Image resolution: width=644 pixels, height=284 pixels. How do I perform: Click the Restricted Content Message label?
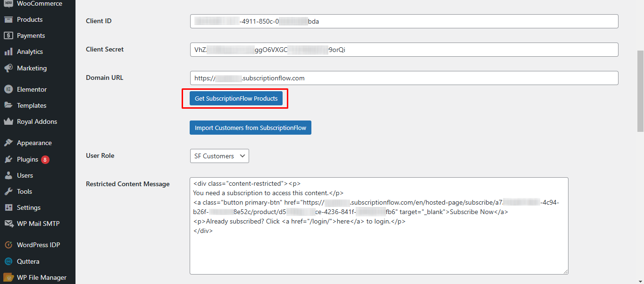[x=128, y=184]
